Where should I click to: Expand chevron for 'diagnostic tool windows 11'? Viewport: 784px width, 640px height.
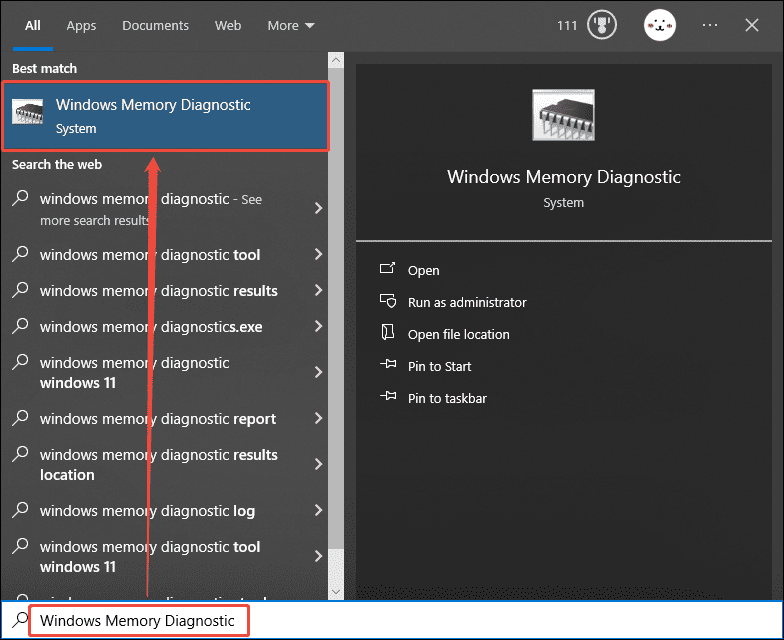pyautogui.click(x=318, y=556)
